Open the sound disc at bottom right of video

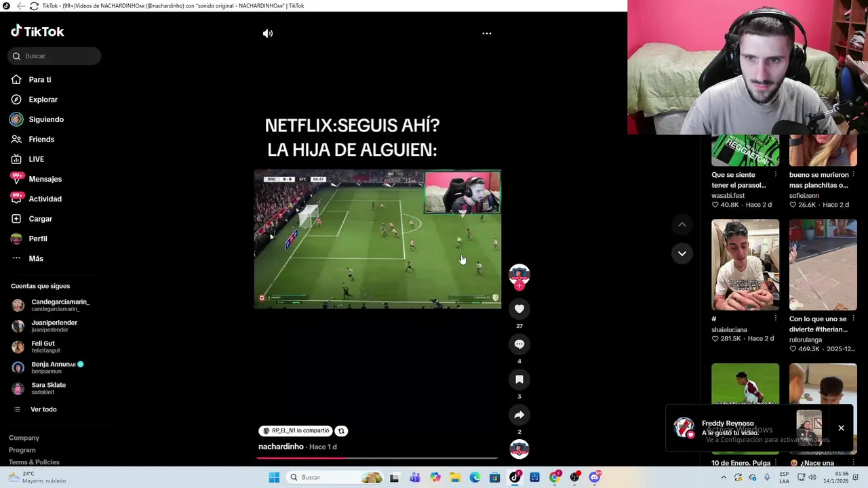(519, 449)
